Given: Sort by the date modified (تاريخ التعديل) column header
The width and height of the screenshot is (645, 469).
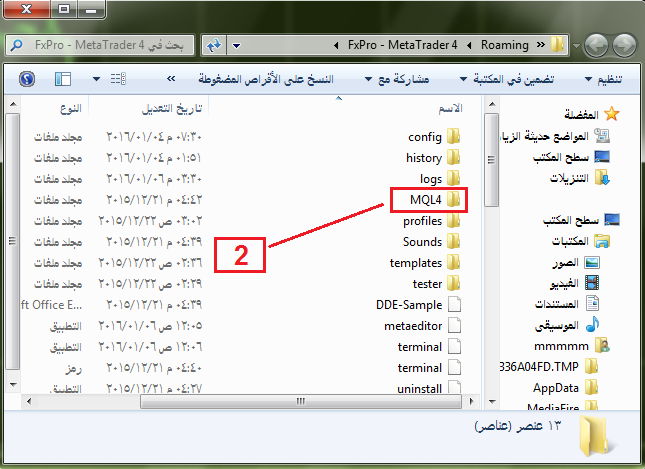Looking at the screenshot, I should (172, 108).
